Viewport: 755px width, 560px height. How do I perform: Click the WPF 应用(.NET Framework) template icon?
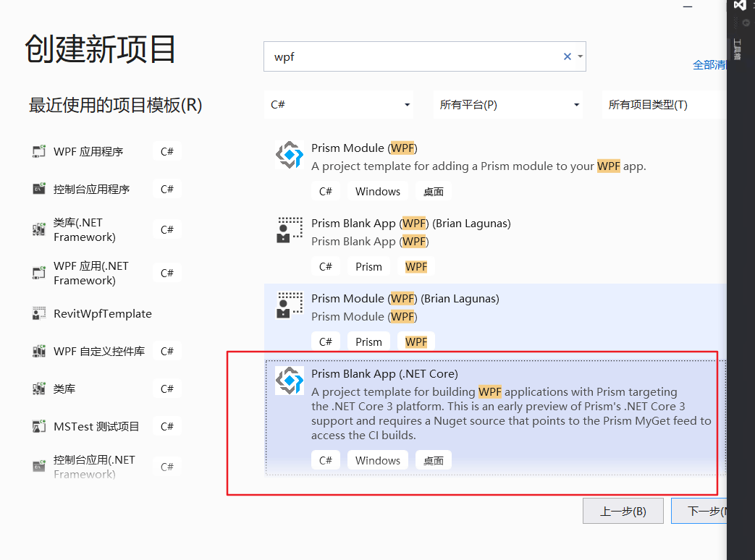(x=38, y=273)
